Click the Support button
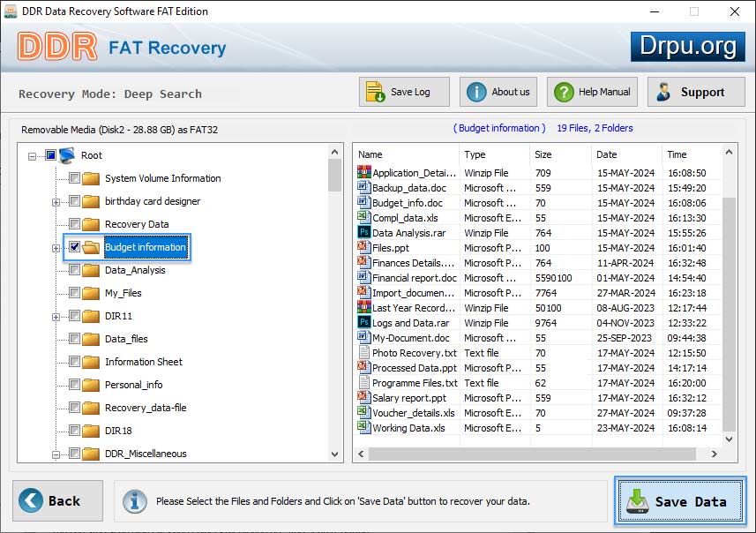 coord(696,92)
